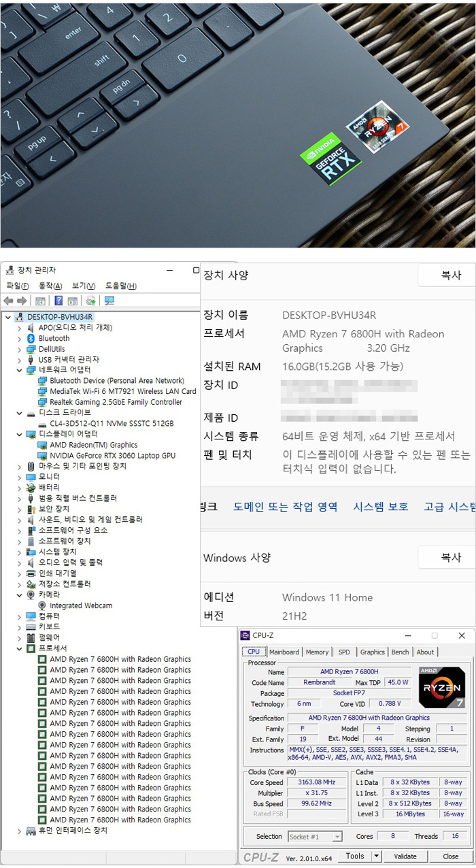The image size is (476, 868).
Task: Click the printer icon beside 인쇄 대기열
Action: pos(31,573)
